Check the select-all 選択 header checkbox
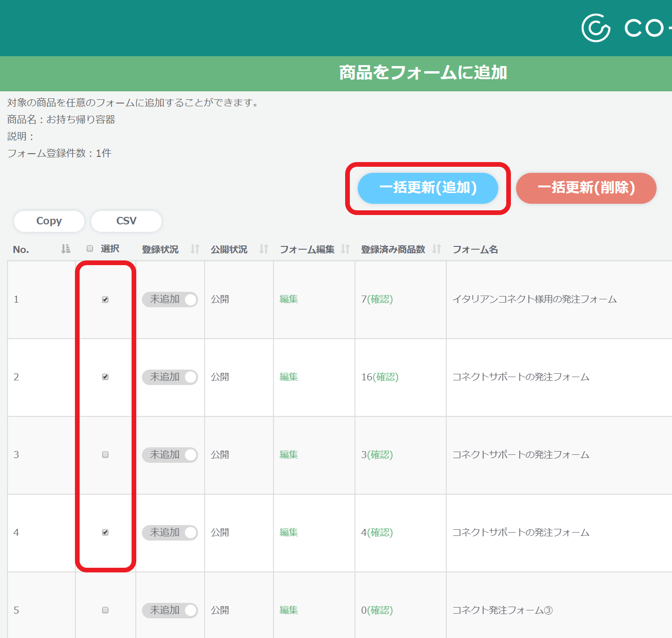Viewport: 672px width, 638px height. pyautogui.click(x=90, y=249)
